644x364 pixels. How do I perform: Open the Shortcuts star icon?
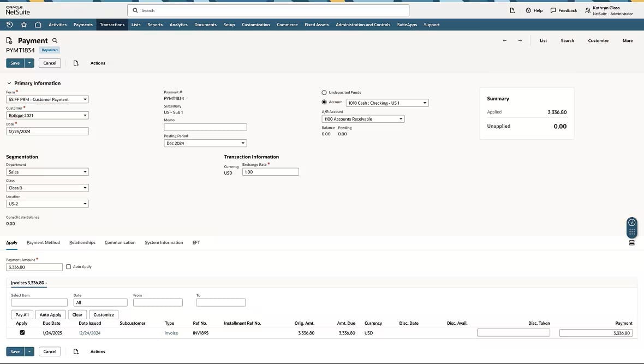(24, 25)
